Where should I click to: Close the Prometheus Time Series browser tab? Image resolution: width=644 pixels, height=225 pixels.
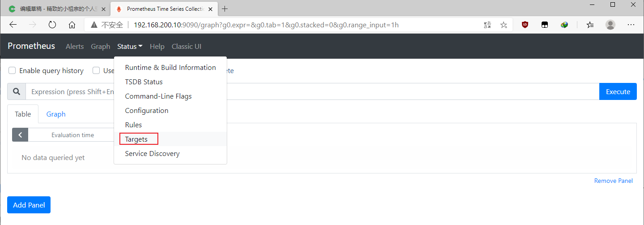coord(211,9)
